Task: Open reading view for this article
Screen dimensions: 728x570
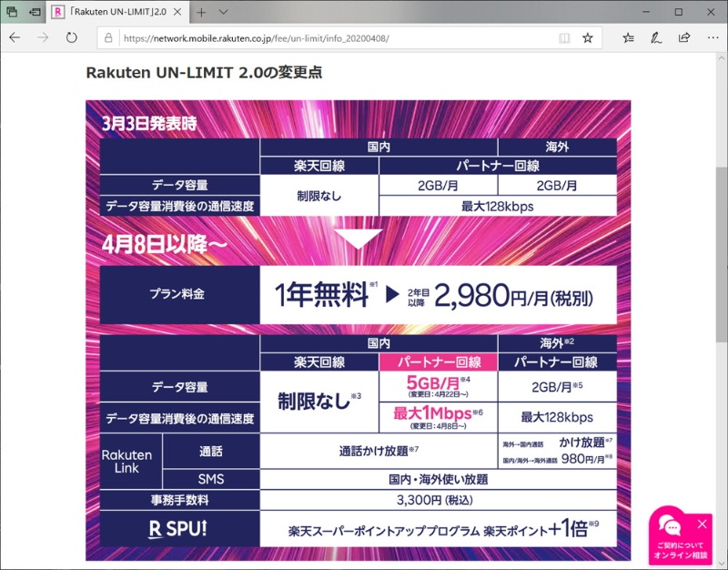Action: coord(565,38)
